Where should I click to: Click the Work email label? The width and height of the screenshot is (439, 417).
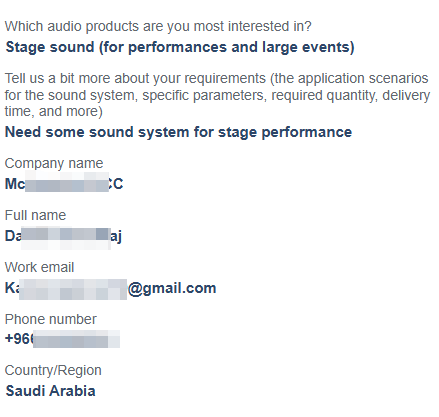coord(39,267)
